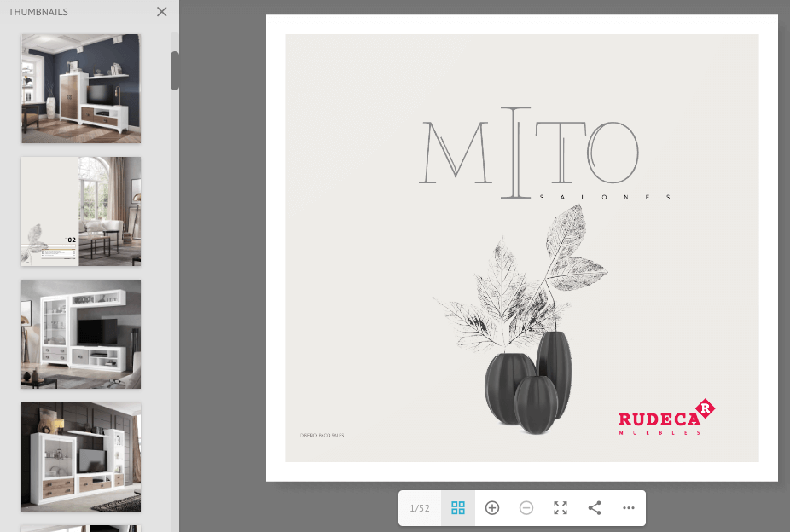Open the three-dot more options menu
The image size is (790, 532).
pyautogui.click(x=629, y=508)
